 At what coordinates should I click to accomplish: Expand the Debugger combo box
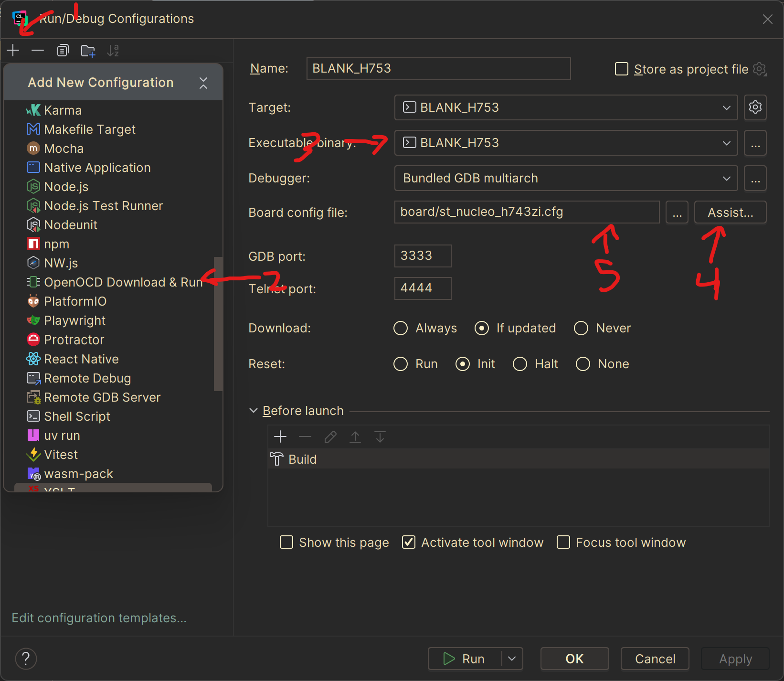tap(566, 178)
